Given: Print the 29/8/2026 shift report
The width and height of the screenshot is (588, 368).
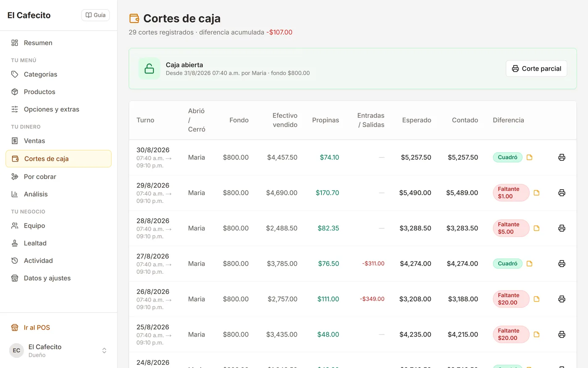Looking at the screenshot, I should pos(562,193).
